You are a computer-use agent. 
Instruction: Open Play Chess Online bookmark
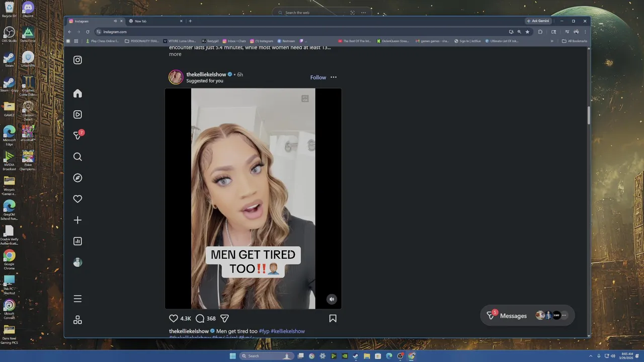(x=102, y=41)
